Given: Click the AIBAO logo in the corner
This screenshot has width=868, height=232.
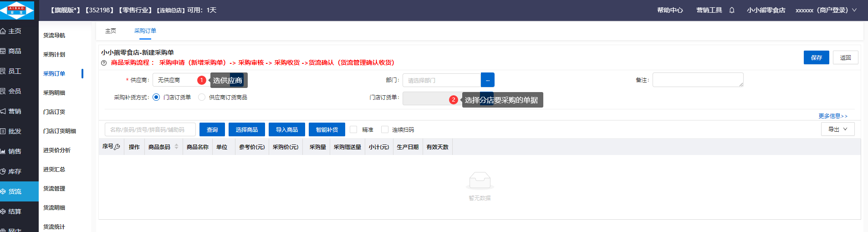Looking at the screenshot, I should [17, 10].
